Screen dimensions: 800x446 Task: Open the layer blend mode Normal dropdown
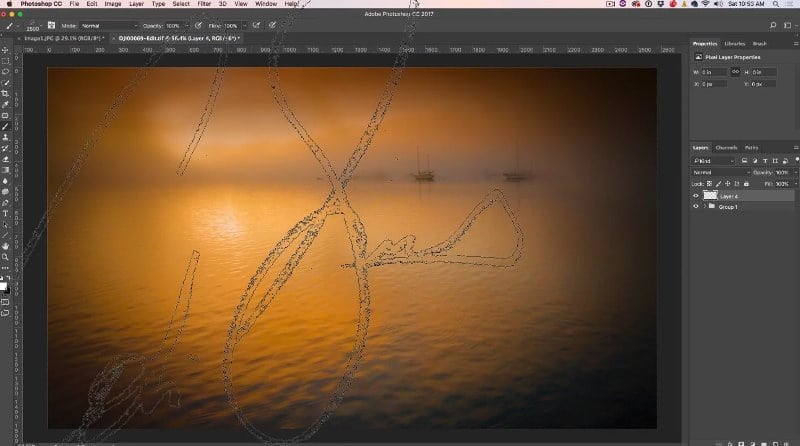tap(721, 172)
